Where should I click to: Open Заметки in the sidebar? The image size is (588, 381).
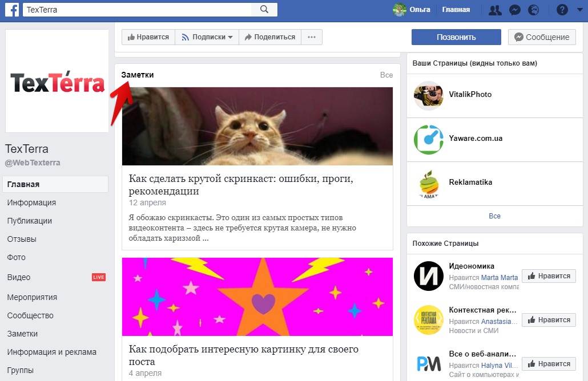coord(22,334)
